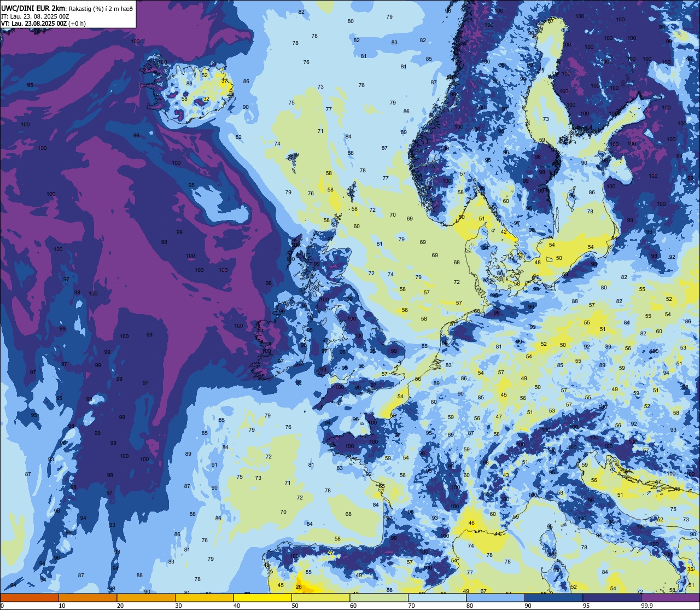Screen dimensions: 700x610
Task: Select the dark navy 95–99.9 legend color
Action: 612,597
